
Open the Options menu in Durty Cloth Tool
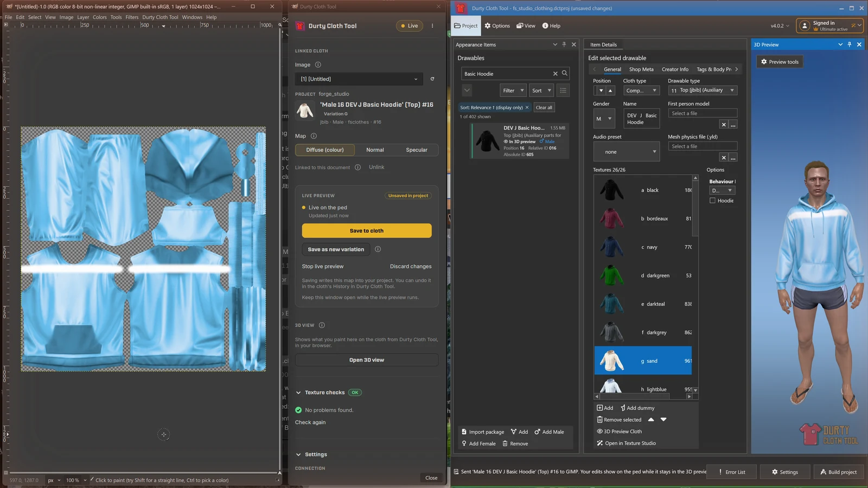[x=497, y=25]
